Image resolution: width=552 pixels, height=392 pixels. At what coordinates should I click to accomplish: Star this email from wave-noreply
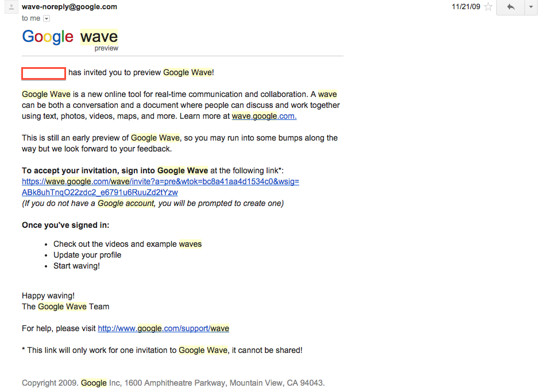tap(488, 7)
